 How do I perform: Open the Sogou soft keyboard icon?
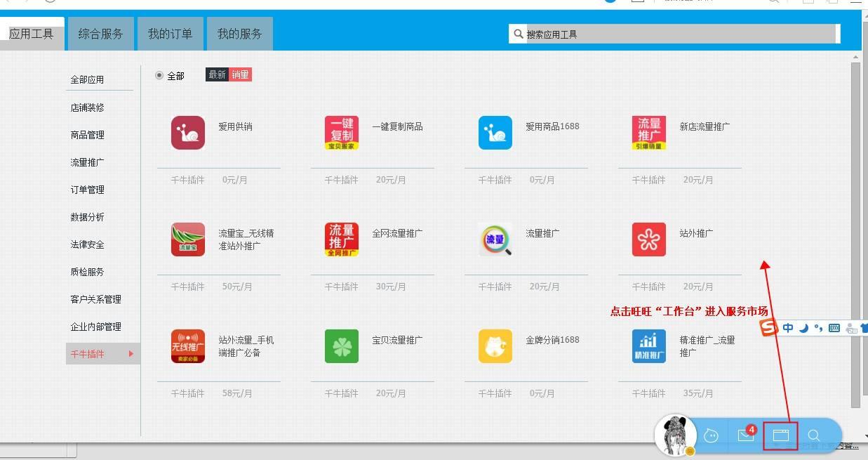(x=834, y=328)
